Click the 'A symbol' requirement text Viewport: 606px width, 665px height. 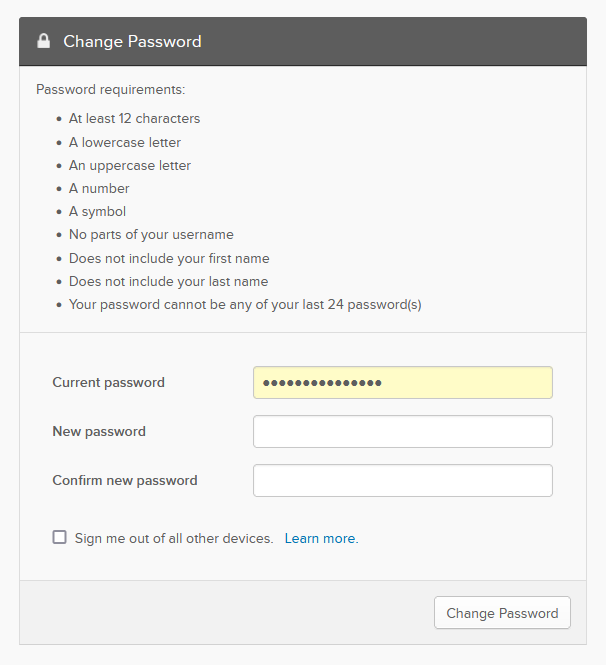tap(98, 211)
